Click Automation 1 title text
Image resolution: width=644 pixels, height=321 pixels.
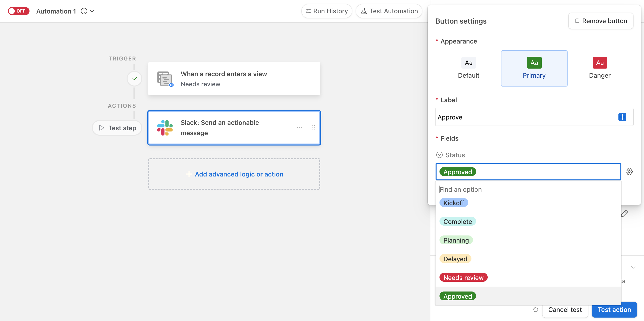click(56, 11)
